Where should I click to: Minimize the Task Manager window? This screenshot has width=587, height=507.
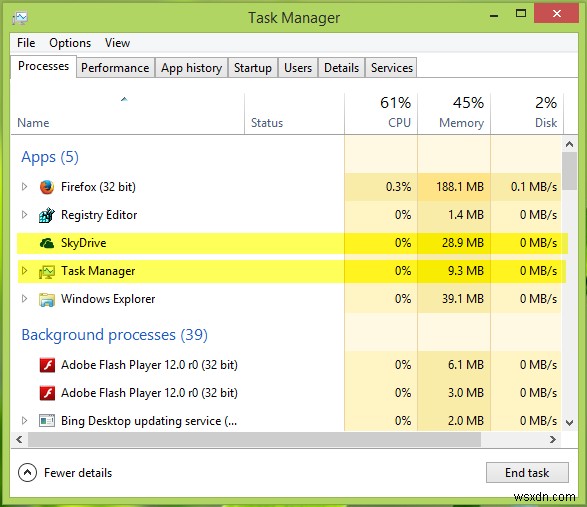pyautogui.click(x=494, y=15)
